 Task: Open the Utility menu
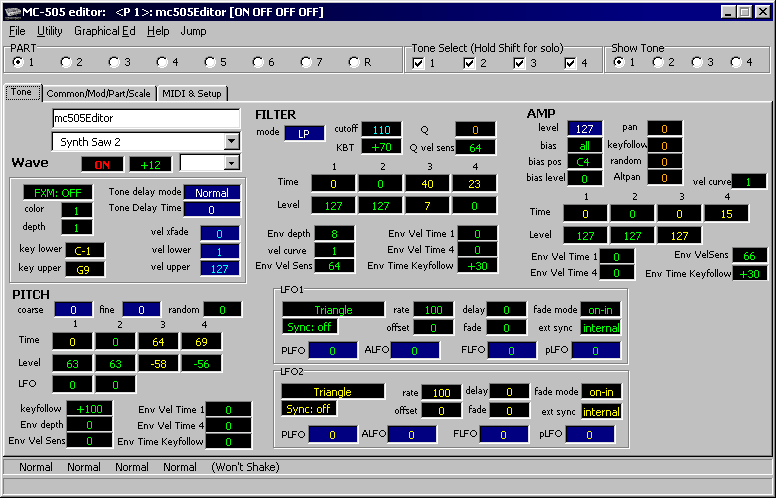point(49,31)
